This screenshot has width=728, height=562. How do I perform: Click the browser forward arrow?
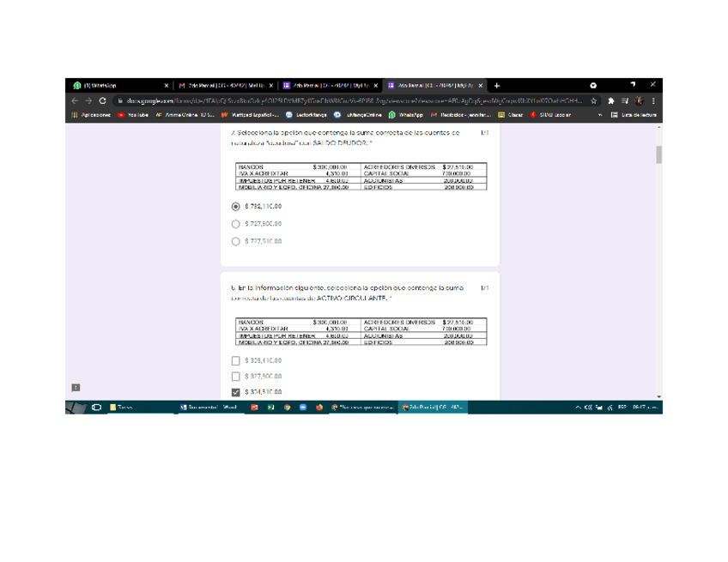click(88, 100)
